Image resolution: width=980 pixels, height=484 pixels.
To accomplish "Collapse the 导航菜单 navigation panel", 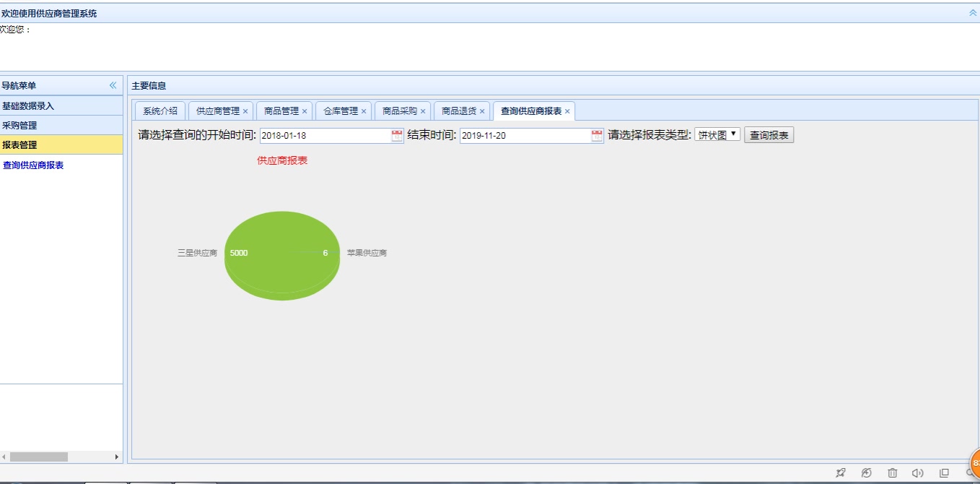I will pos(113,85).
